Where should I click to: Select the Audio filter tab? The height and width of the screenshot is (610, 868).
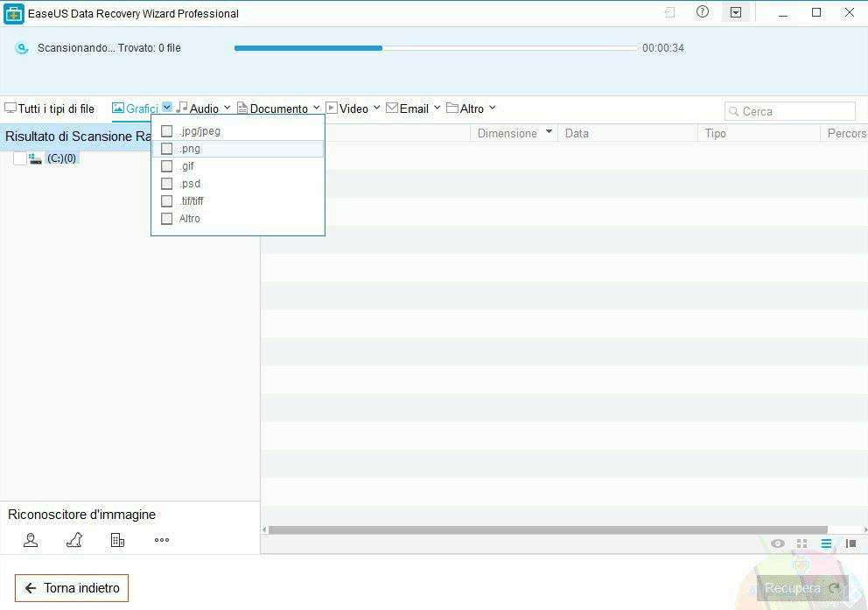[x=198, y=109]
